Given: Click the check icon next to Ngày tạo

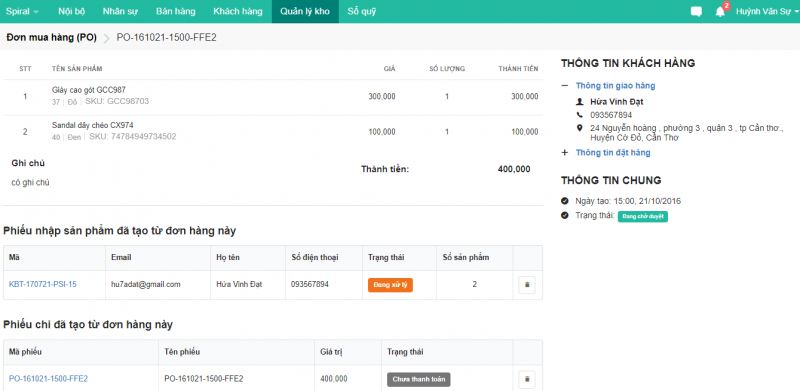Looking at the screenshot, I should point(564,201).
